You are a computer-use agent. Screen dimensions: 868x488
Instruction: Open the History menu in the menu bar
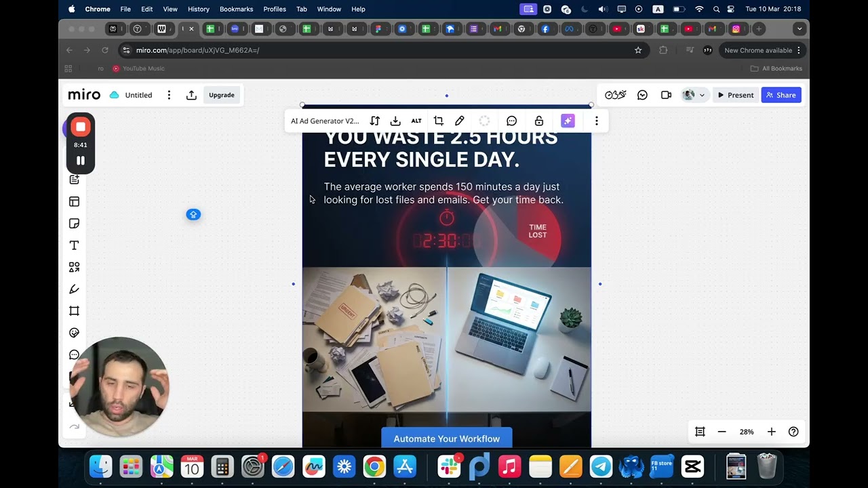(199, 9)
